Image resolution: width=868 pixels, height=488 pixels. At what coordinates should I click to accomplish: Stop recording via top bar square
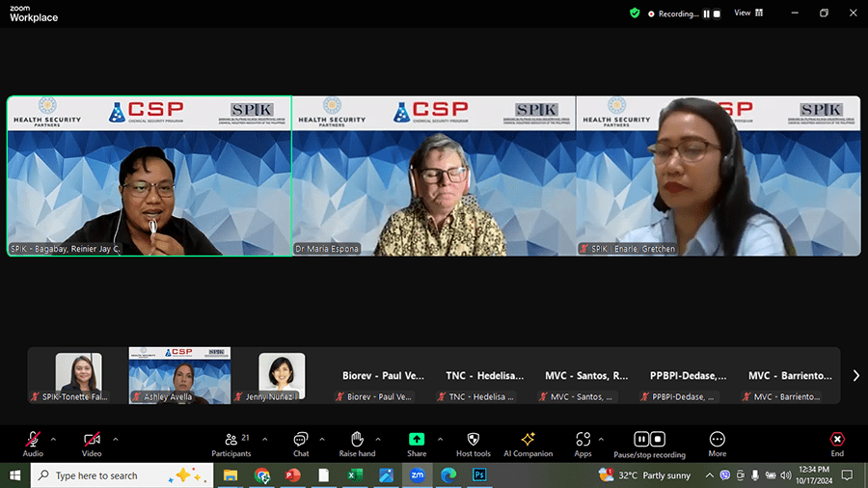(x=717, y=14)
